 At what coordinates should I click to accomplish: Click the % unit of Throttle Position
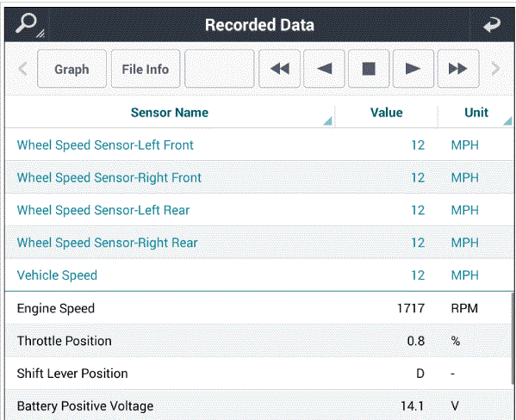(x=456, y=341)
